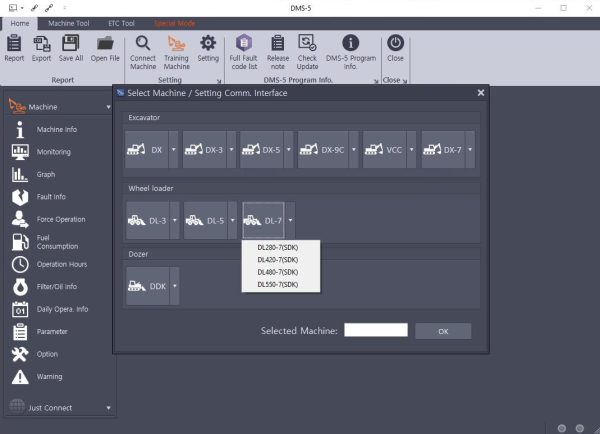Screen dimensions: 600x434
Task: Select the DX-9C excavator button
Action: [323, 150]
